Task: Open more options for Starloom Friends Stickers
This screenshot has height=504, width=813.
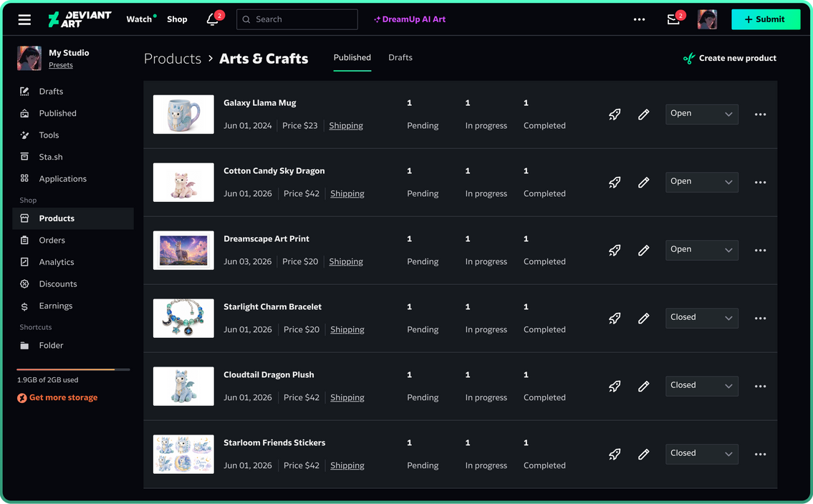Action: [x=760, y=455]
